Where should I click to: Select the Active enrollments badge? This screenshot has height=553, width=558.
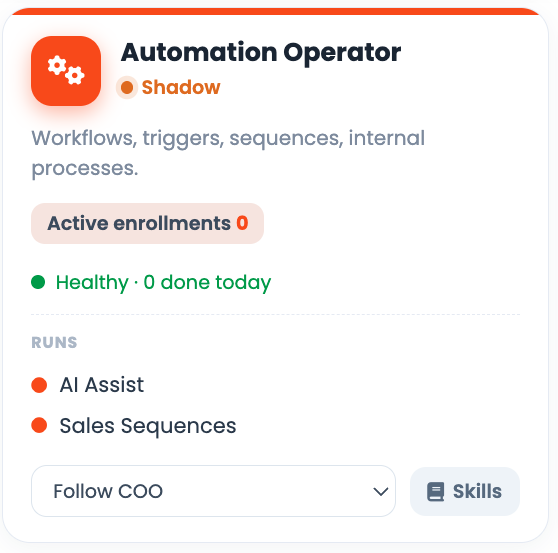(x=147, y=223)
